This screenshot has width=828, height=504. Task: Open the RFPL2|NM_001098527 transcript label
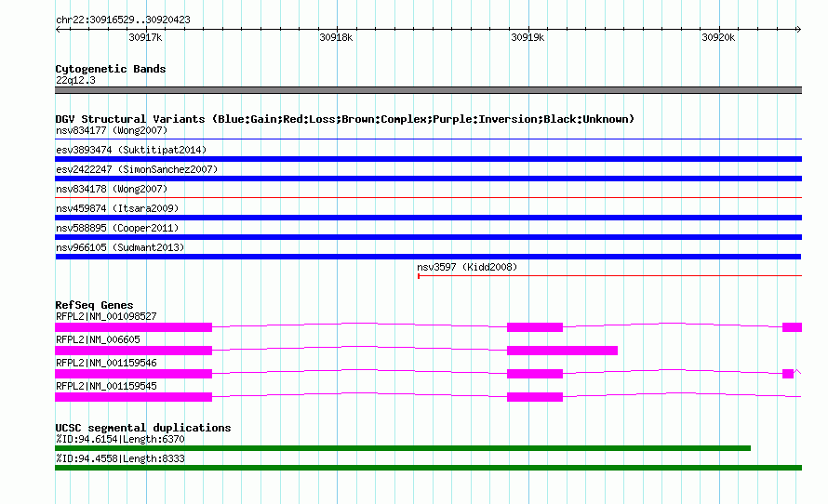click(x=106, y=317)
